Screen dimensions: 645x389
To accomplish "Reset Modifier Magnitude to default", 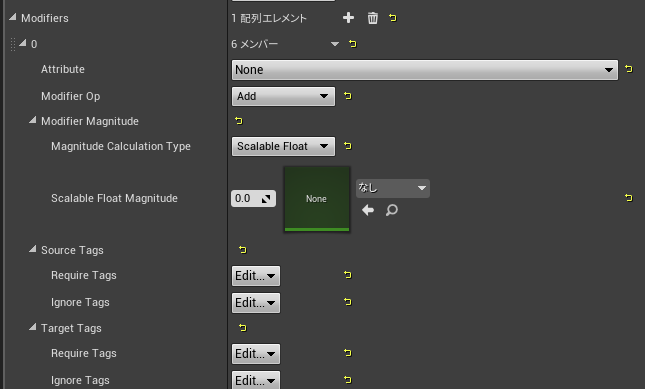I will [x=239, y=121].
